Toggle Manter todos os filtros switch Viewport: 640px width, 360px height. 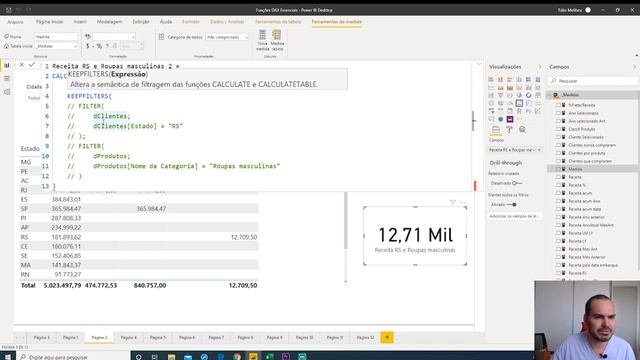(512, 204)
